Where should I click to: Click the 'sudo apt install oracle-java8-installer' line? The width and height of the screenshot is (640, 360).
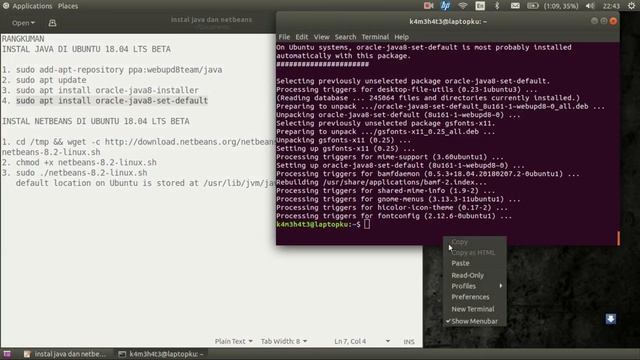click(107, 90)
